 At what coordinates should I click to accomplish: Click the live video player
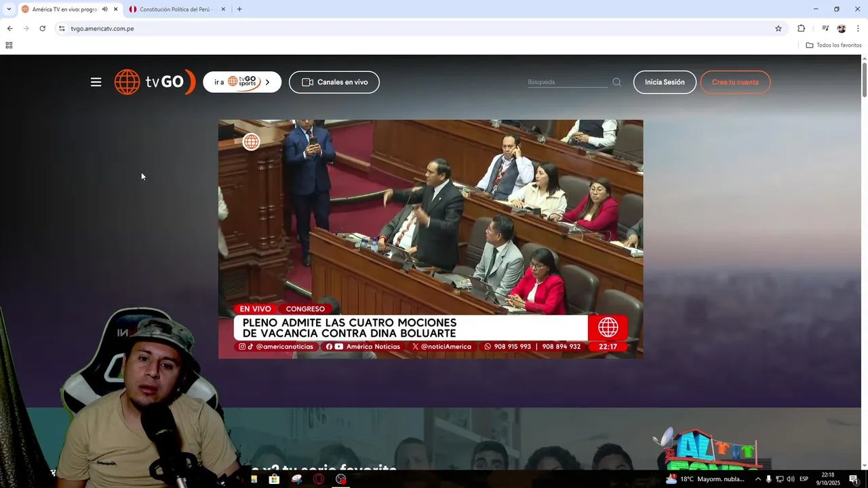point(431,239)
